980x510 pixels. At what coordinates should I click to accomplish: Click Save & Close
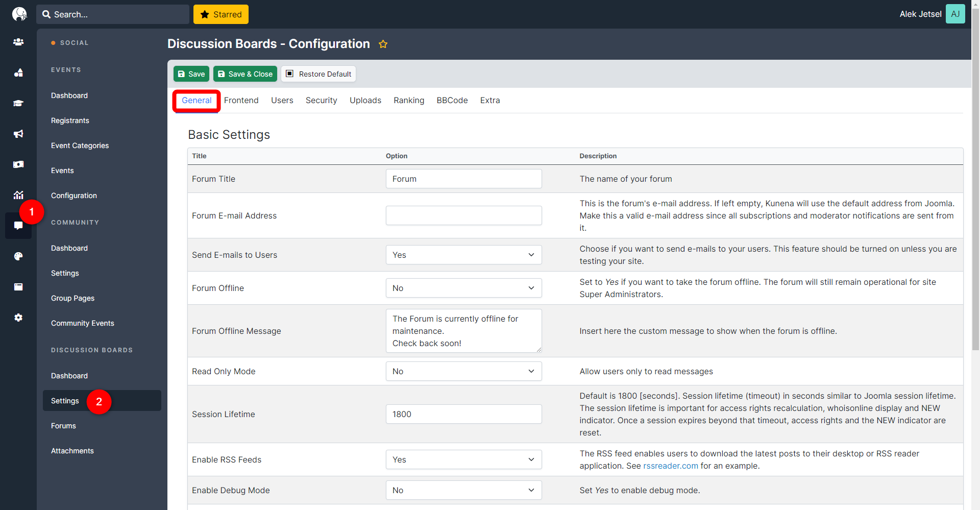245,74
